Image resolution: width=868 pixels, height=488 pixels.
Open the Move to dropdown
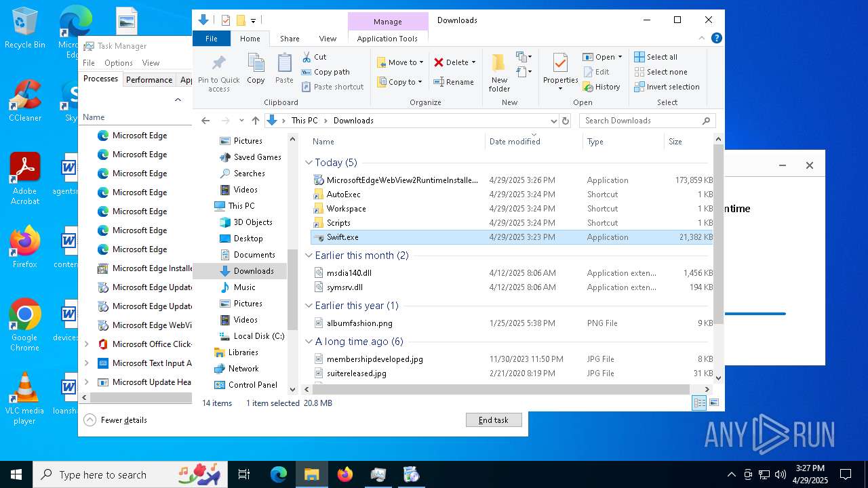[x=400, y=62]
